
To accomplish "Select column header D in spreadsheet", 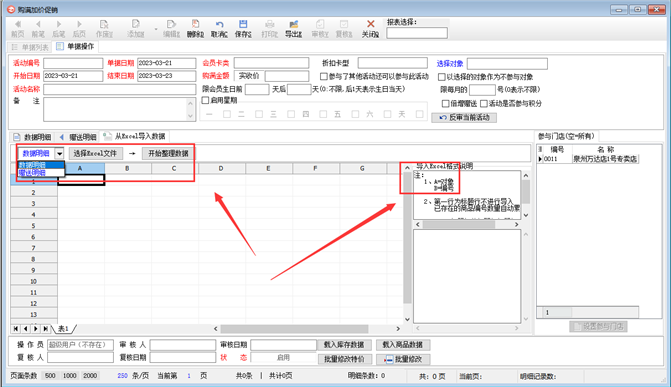I will pyautogui.click(x=221, y=169).
